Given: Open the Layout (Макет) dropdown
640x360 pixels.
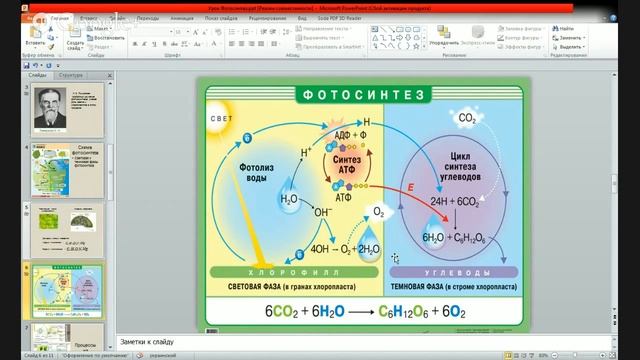Looking at the screenshot, I should [99, 29].
